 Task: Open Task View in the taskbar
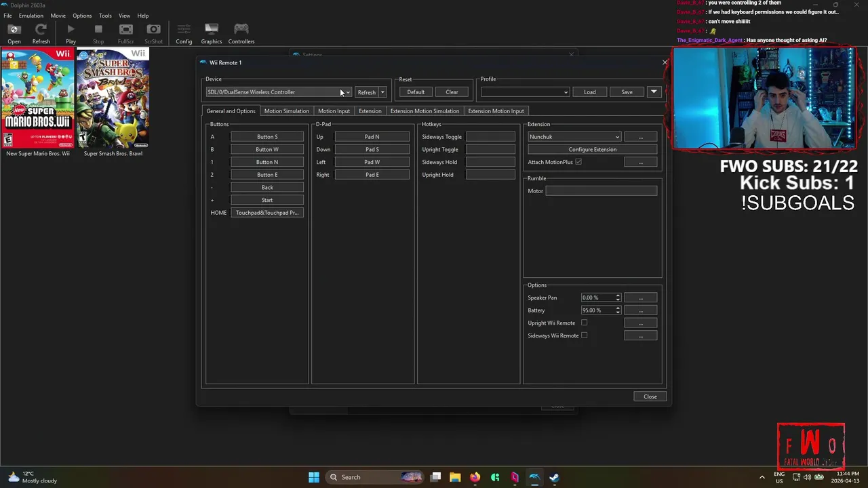pos(436,477)
